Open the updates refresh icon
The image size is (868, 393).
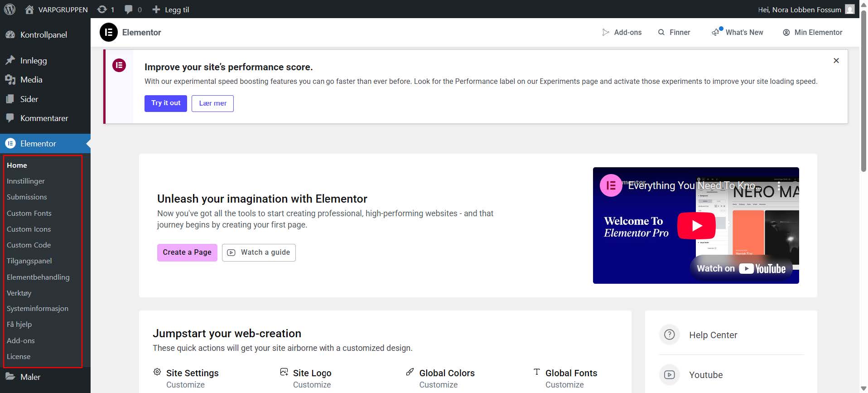tap(102, 10)
